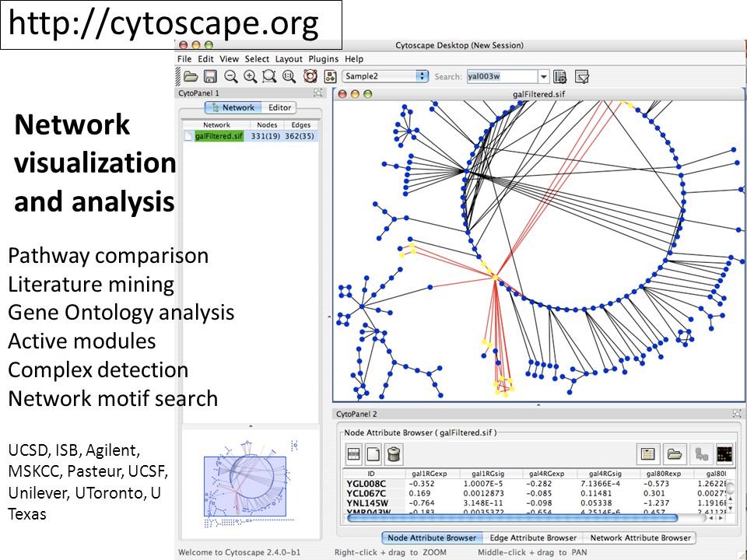Click the Nodes column header in network list
The height and width of the screenshot is (560, 747).
click(267, 124)
